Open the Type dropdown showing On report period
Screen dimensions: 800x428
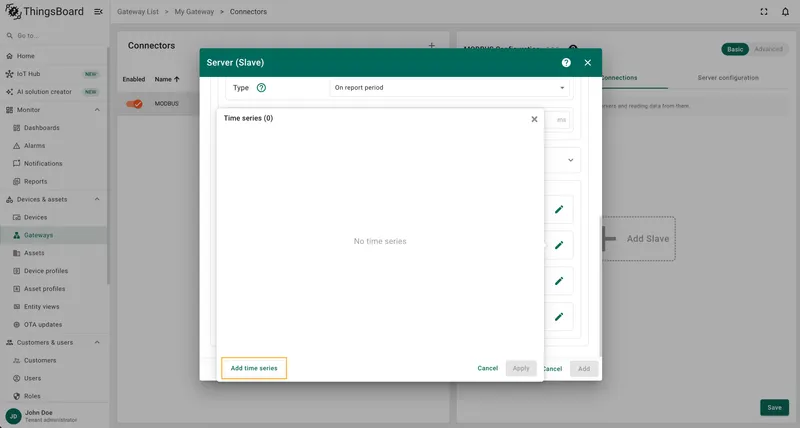coord(449,87)
